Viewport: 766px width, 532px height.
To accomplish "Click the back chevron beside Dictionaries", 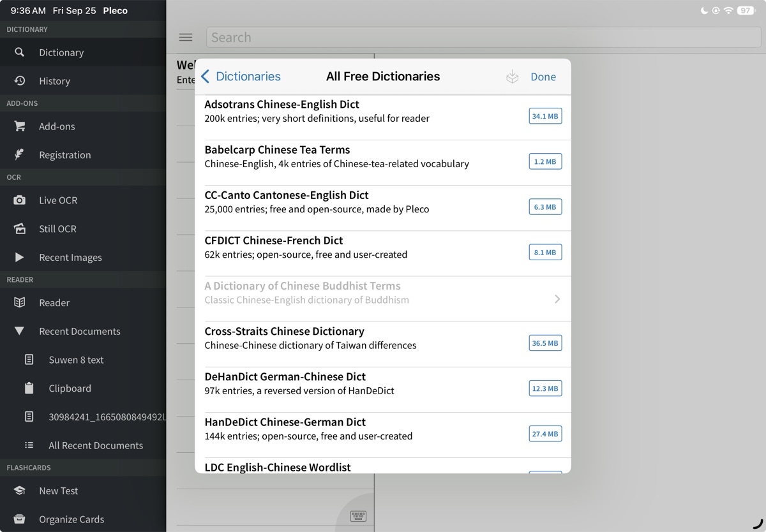I will [x=205, y=77].
